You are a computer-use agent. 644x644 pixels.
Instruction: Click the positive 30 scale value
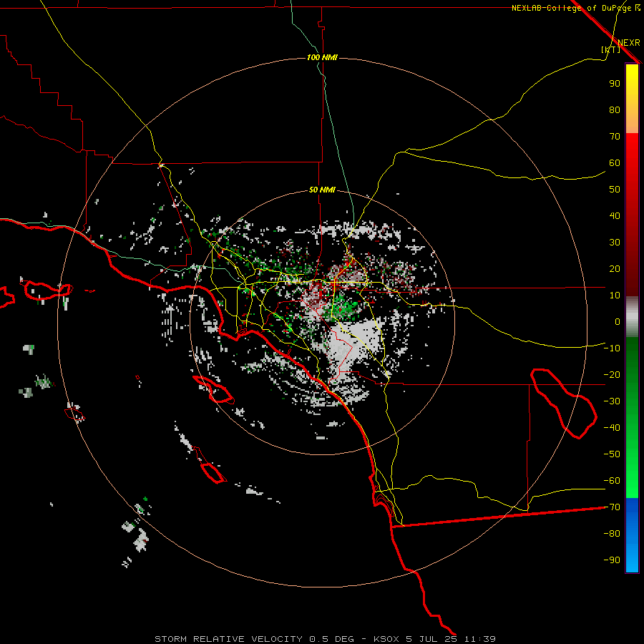pos(615,243)
